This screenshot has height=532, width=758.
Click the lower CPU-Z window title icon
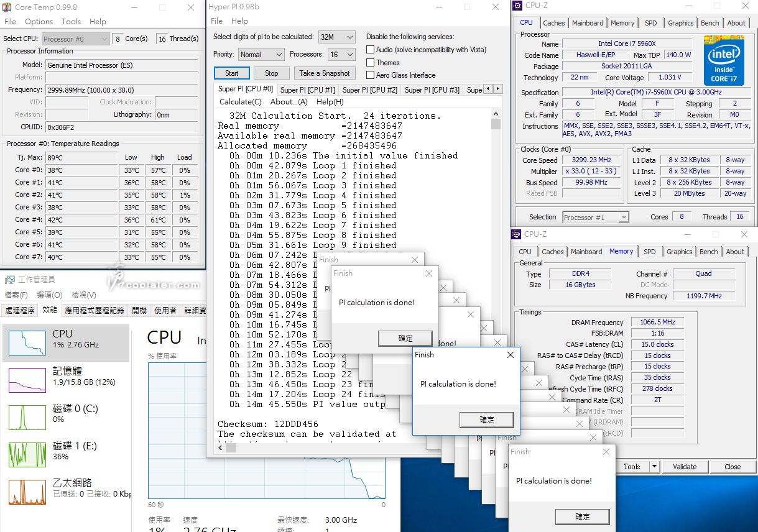516,234
